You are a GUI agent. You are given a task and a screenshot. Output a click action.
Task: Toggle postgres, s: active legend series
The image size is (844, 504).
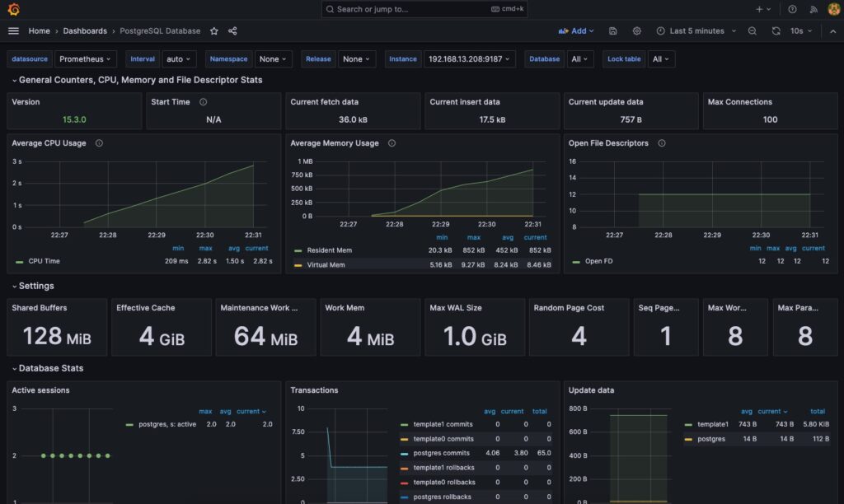click(x=167, y=424)
